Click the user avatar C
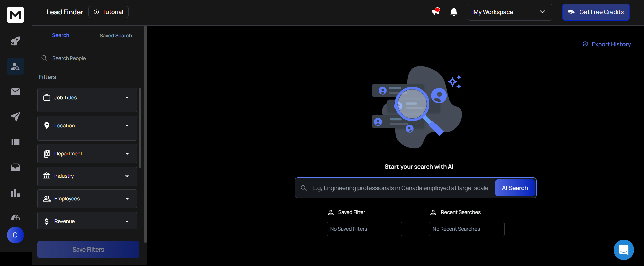 (x=15, y=235)
